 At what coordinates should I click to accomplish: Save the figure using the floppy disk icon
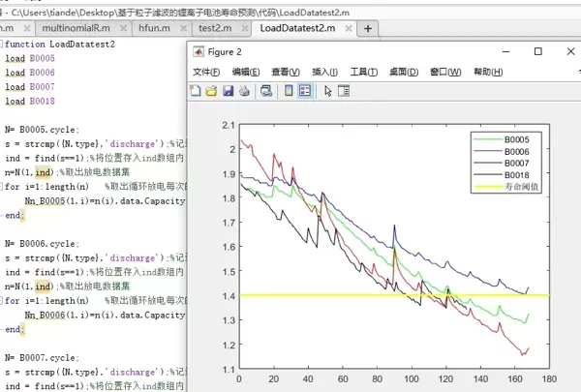228,91
